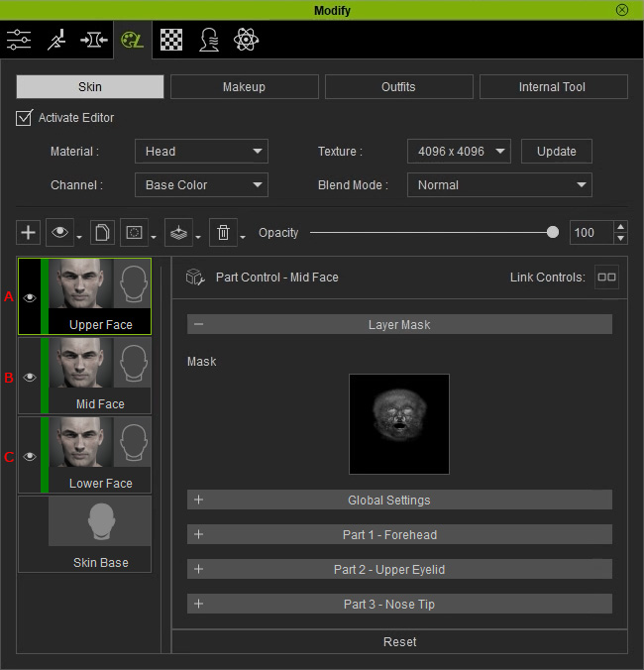644x670 pixels.
Task: Select the checkerboard texture tab icon
Action: (x=171, y=41)
